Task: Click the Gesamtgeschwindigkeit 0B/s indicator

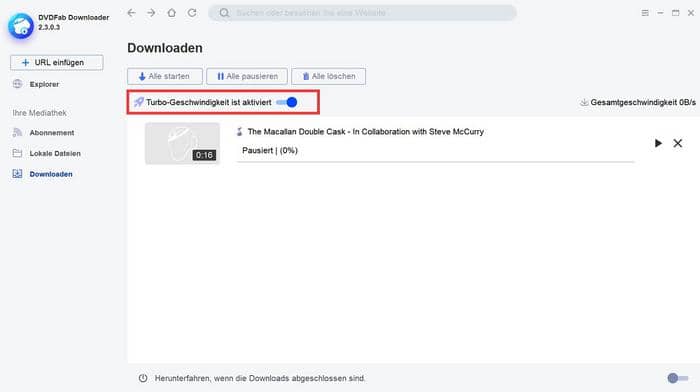Action: tap(638, 102)
